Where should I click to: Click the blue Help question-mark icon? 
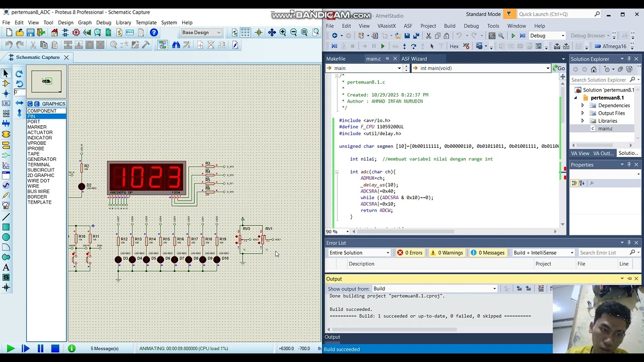click(154, 33)
